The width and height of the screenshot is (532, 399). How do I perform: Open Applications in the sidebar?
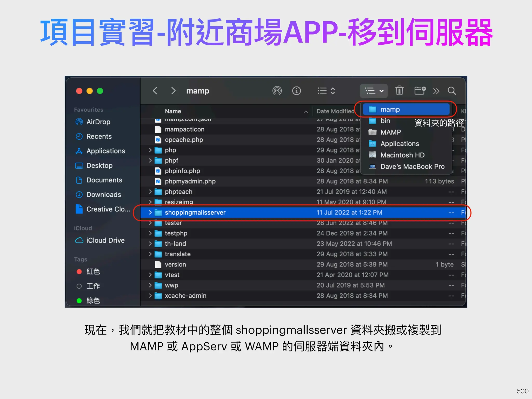click(x=100, y=151)
